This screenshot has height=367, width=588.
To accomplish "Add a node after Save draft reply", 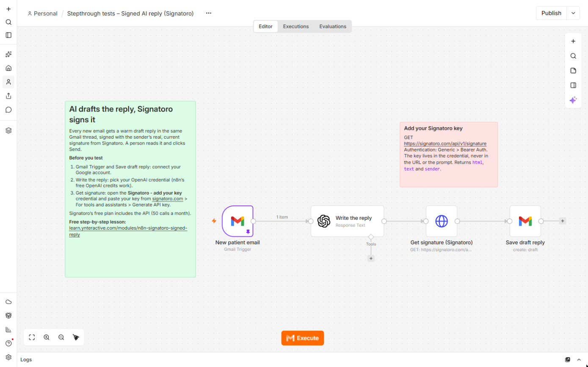I will click(562, 221).
